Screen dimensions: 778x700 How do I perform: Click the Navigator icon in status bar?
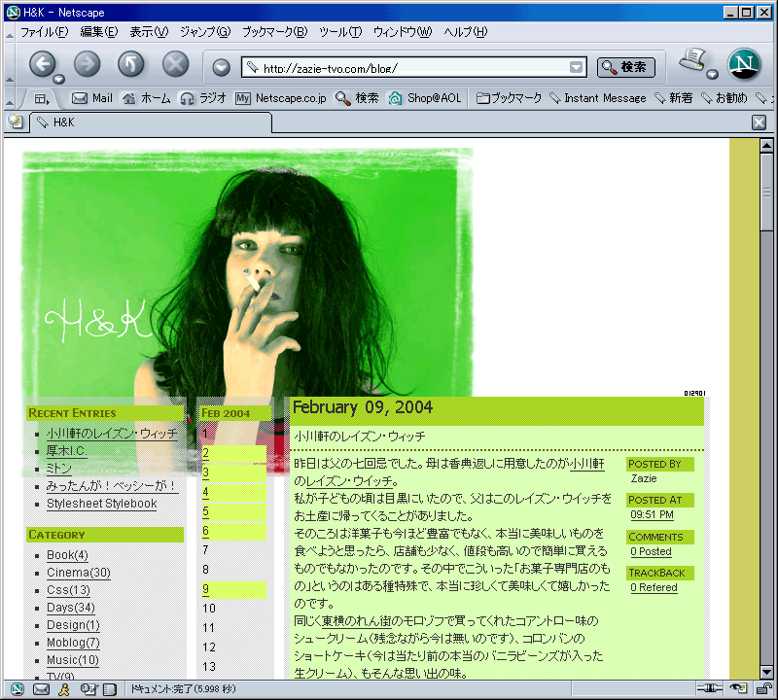pyautogui.click(x=18, y=689)
